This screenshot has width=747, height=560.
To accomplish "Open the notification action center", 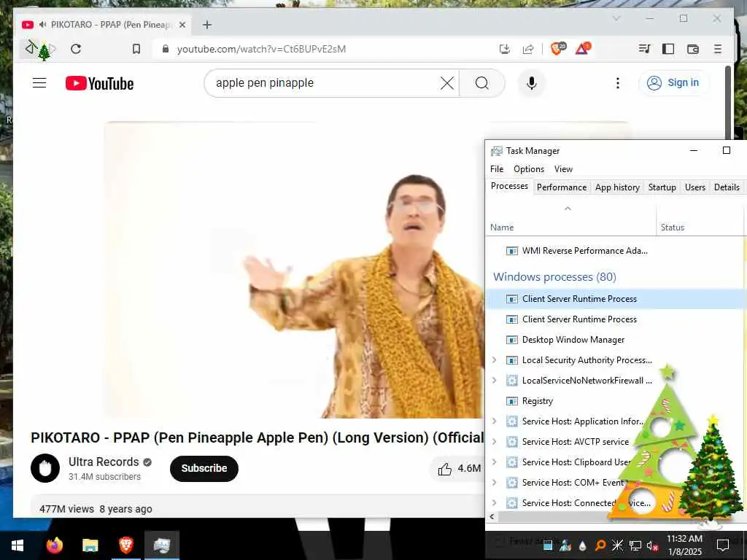I will (723, 545).
